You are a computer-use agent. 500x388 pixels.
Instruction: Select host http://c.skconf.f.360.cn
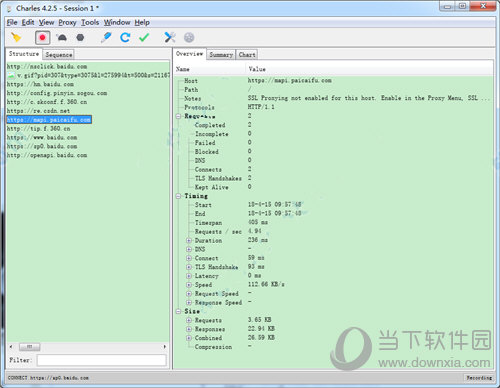(x=47, y=102)
